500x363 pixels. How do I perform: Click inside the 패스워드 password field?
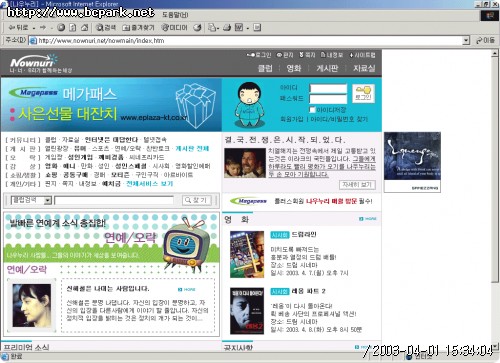tap(328, 99)
